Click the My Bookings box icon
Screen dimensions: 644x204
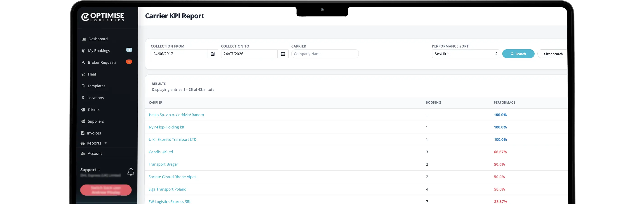click(84, 51)
